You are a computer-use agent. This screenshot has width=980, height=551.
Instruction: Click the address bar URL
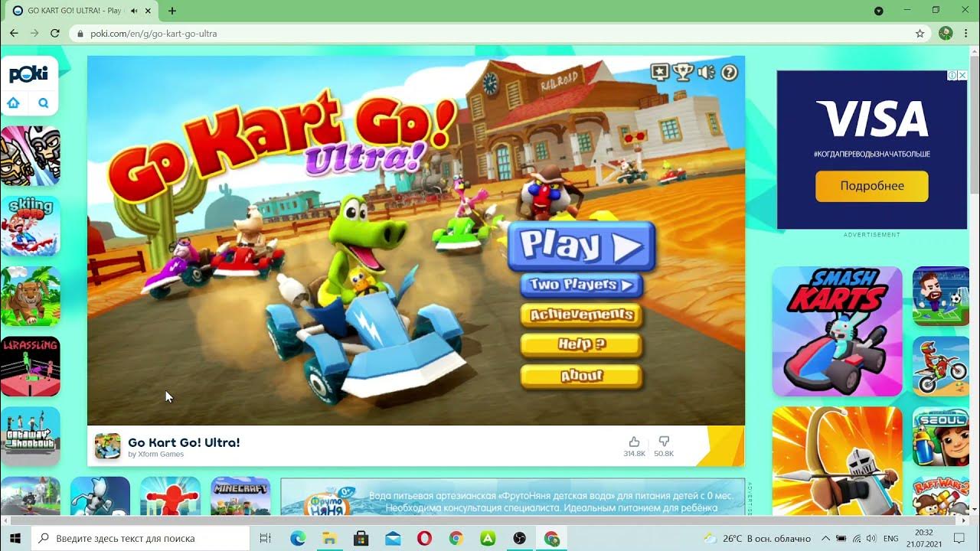(153, 34)
